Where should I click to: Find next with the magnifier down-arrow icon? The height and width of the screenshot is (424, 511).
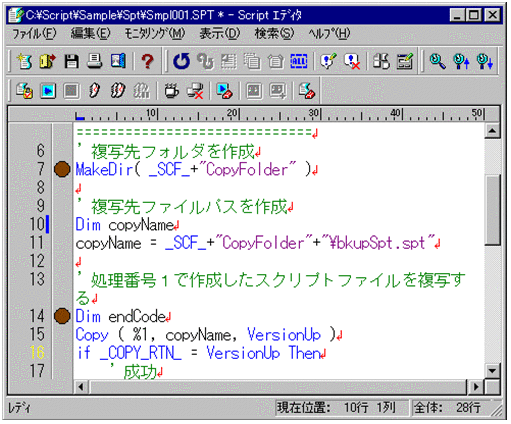tap(485, 61)
